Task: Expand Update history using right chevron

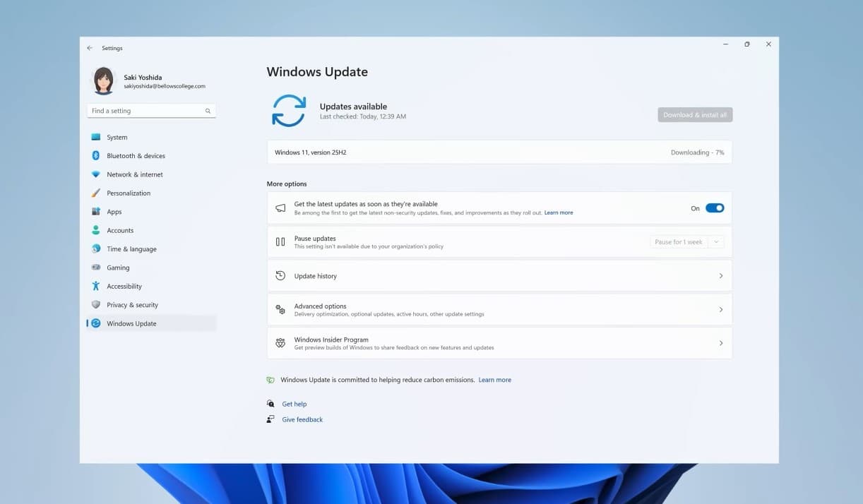Action: [720, 276]
